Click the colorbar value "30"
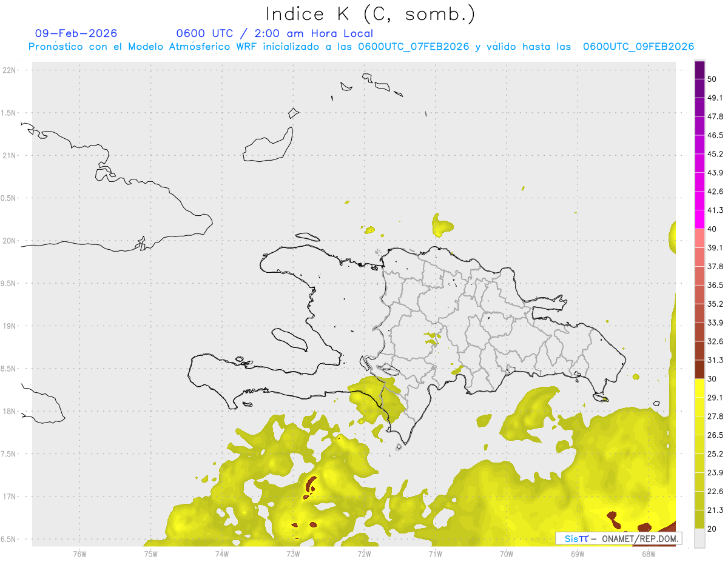728x562 pixels. pos(712,379)
